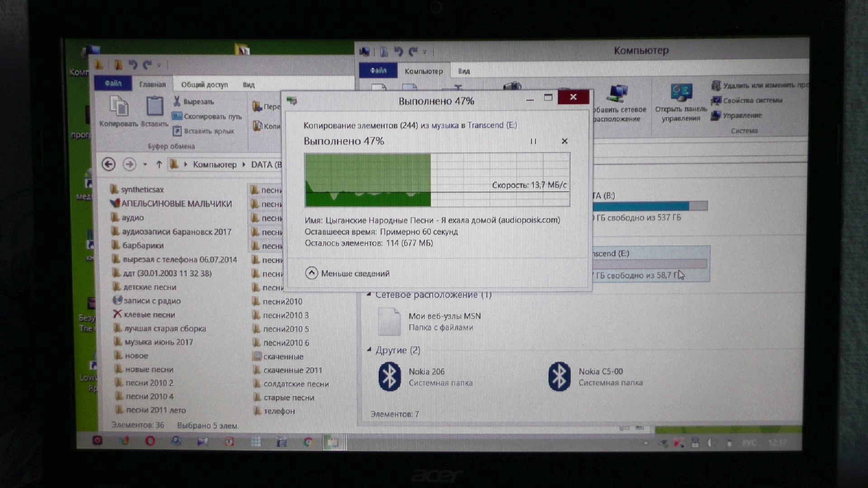Open the Вид tab in Компьютер window
868x488 pixels.
[x=464, y=71]
